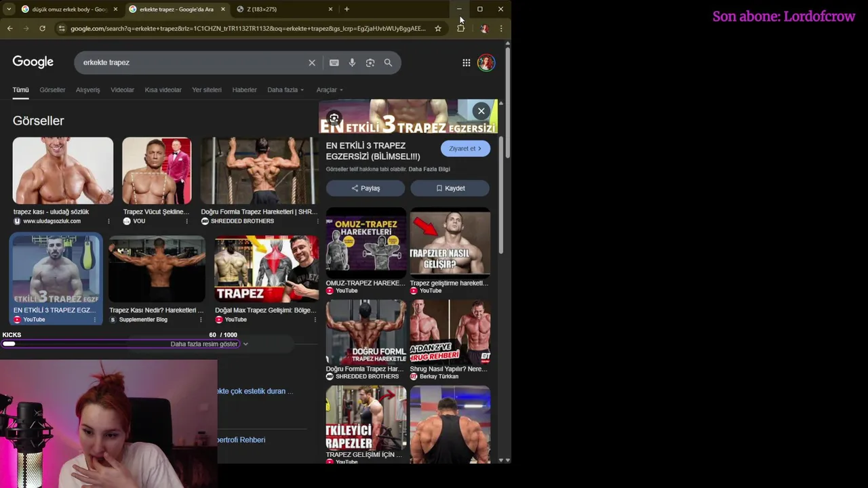The width and height of the screenshot is (868, 488).
Task: Start voice search with microphone icon
Action: [352, 62]
